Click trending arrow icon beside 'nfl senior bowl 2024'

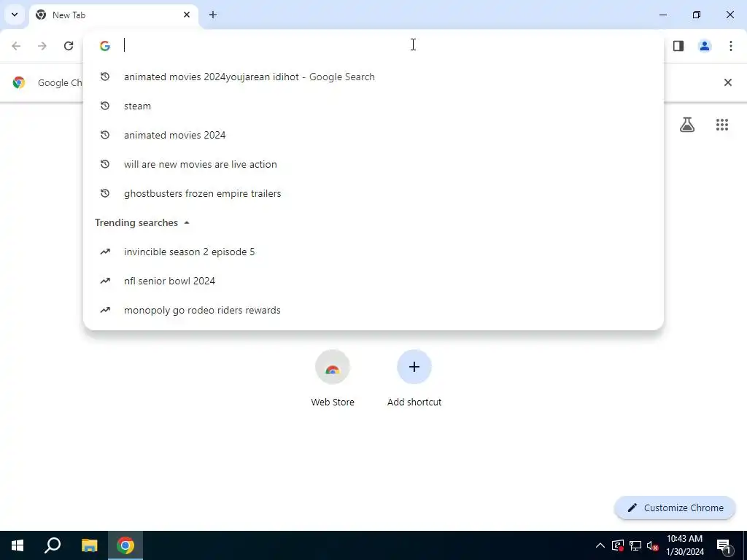pyautogui.click(x=105, y=281)
